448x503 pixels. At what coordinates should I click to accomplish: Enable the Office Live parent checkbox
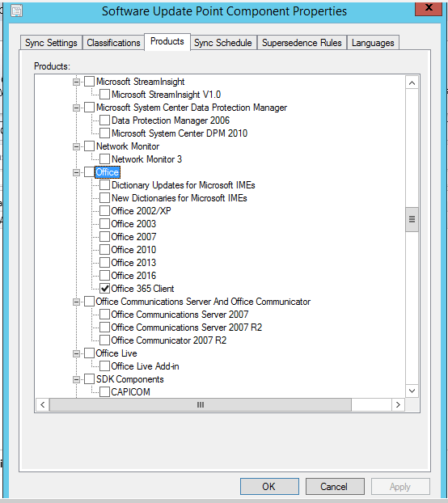click(90, 353)
